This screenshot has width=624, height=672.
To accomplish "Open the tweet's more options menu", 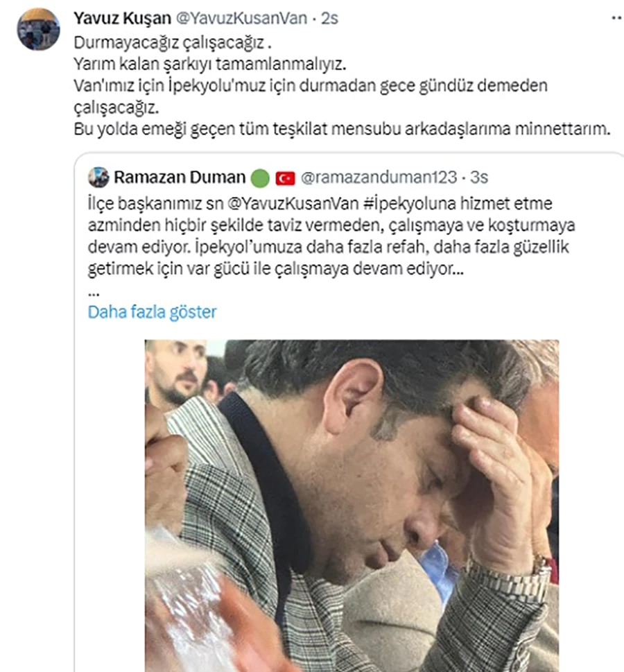I will point(617,18).
